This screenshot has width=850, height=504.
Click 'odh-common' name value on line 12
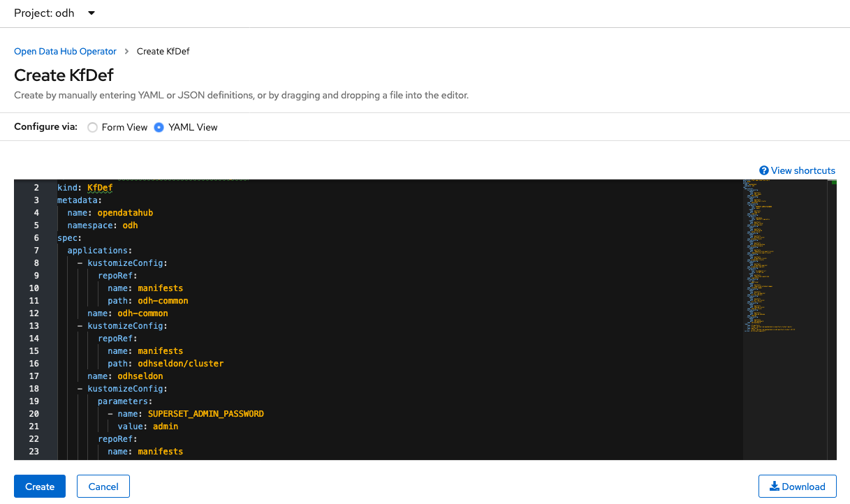[142, 313]
